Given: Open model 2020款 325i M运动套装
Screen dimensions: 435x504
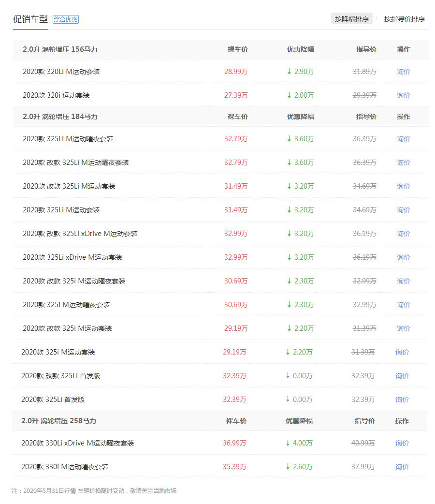Looking at the screenshot, I should point(58,352).
